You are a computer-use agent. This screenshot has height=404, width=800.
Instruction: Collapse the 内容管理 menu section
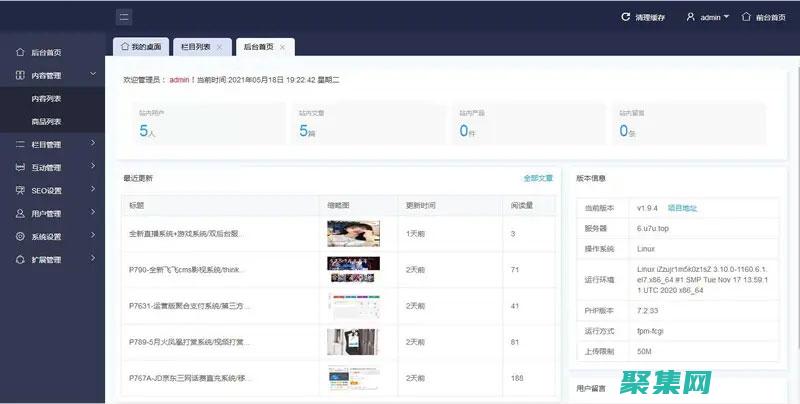click(93, 74)
